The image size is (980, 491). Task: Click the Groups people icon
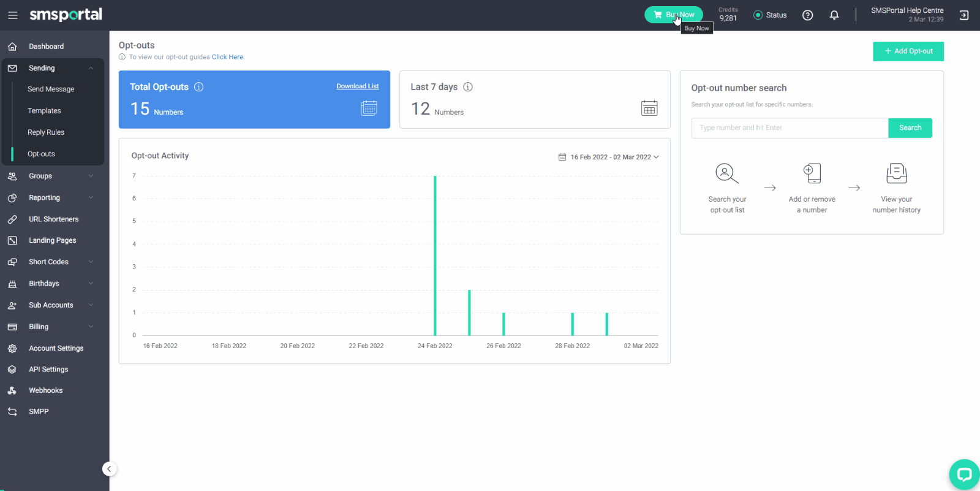(x=12, y=176)
